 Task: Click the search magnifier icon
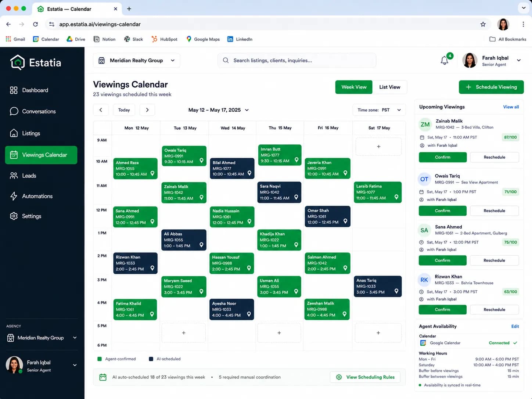click(x=226, y=60)
